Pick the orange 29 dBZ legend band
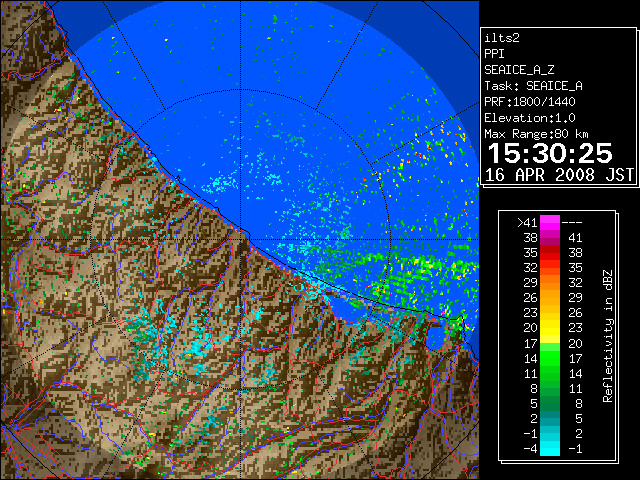Screen dimensions: 640x480 [550, 283]
